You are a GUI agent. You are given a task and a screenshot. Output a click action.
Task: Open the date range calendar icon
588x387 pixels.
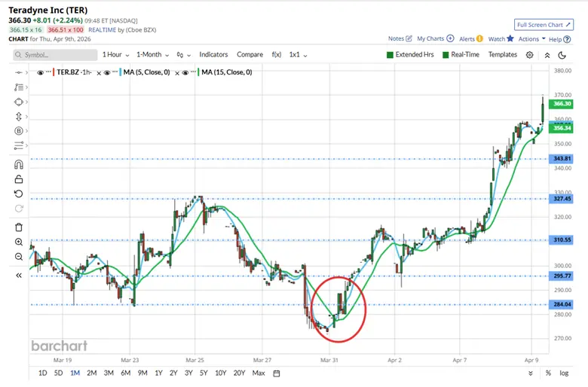pos(277,373)
